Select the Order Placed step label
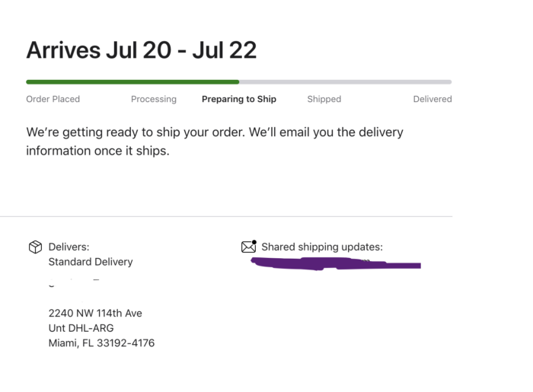This screenshot has height=392, width=533. [x=53, y=99]
